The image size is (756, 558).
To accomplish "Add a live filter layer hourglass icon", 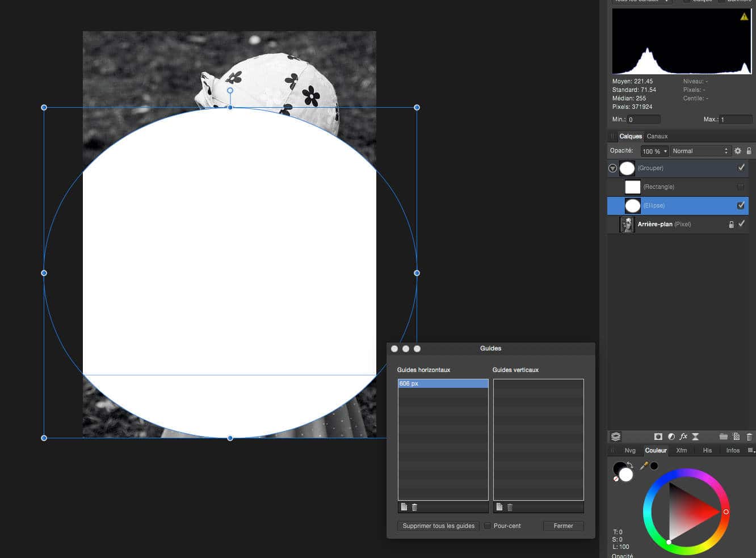I will tap(695, 437).
